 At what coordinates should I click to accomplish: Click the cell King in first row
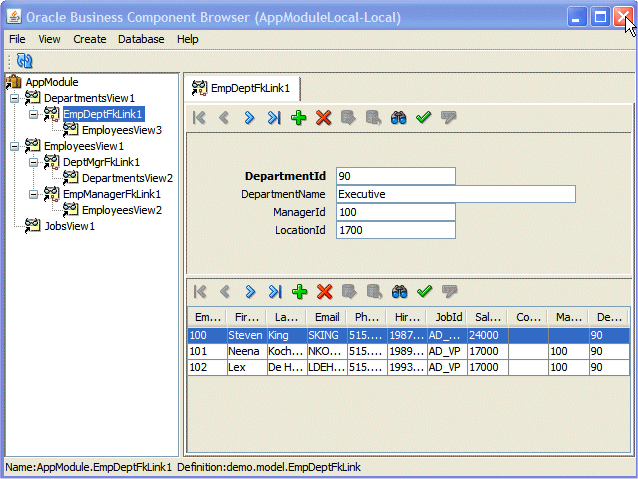tap(287, 335)
